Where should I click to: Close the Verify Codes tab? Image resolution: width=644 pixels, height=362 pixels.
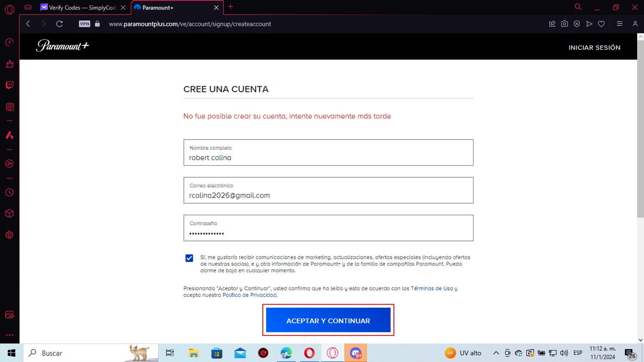123,8
